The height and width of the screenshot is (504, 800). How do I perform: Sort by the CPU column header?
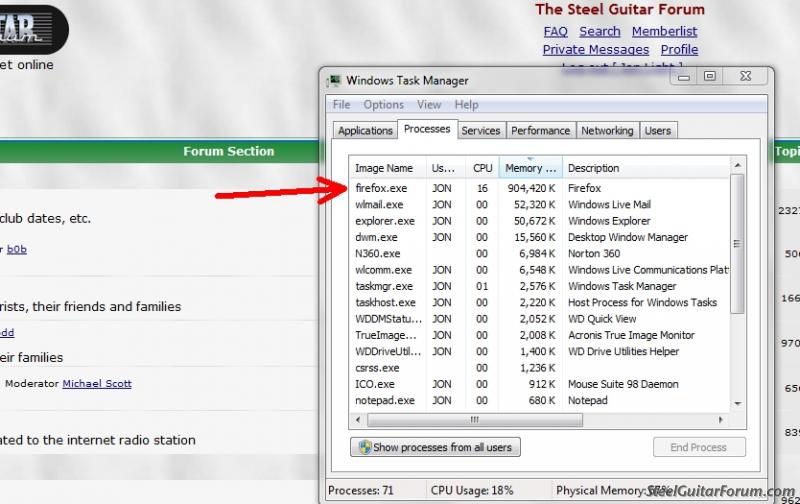point(482,168)
